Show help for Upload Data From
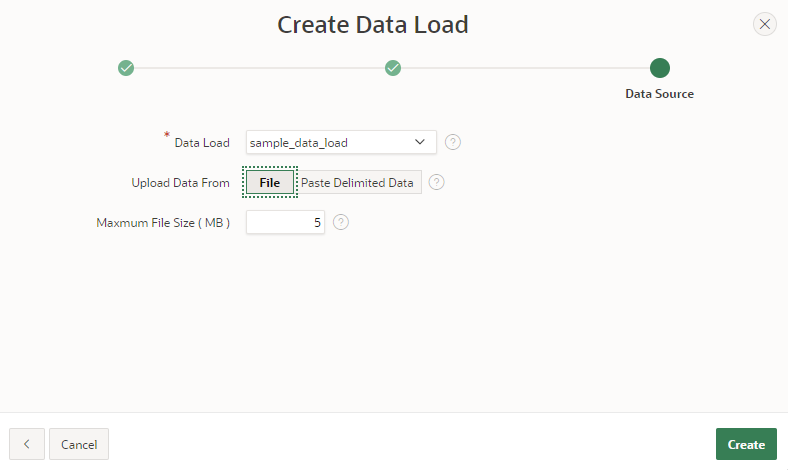 437,182
